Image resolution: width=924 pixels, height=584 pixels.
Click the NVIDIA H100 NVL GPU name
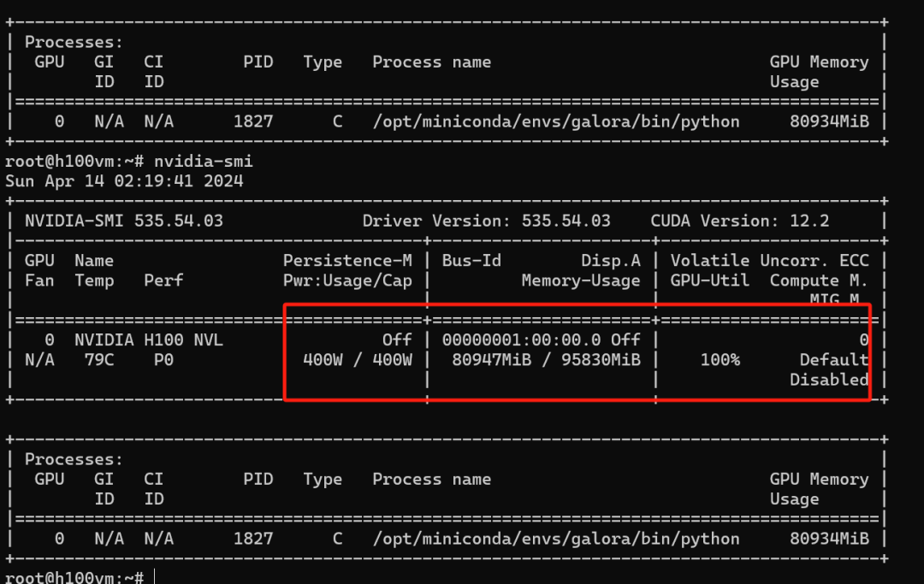pos(148,339)
